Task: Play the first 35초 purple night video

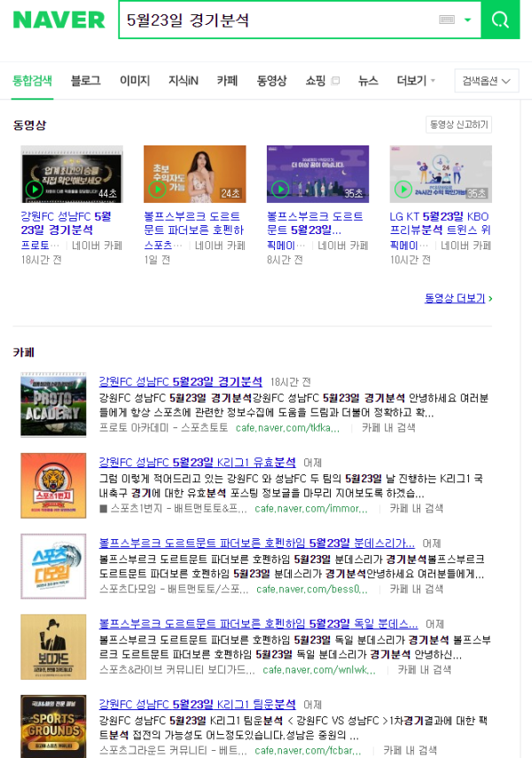Action: 317,174
